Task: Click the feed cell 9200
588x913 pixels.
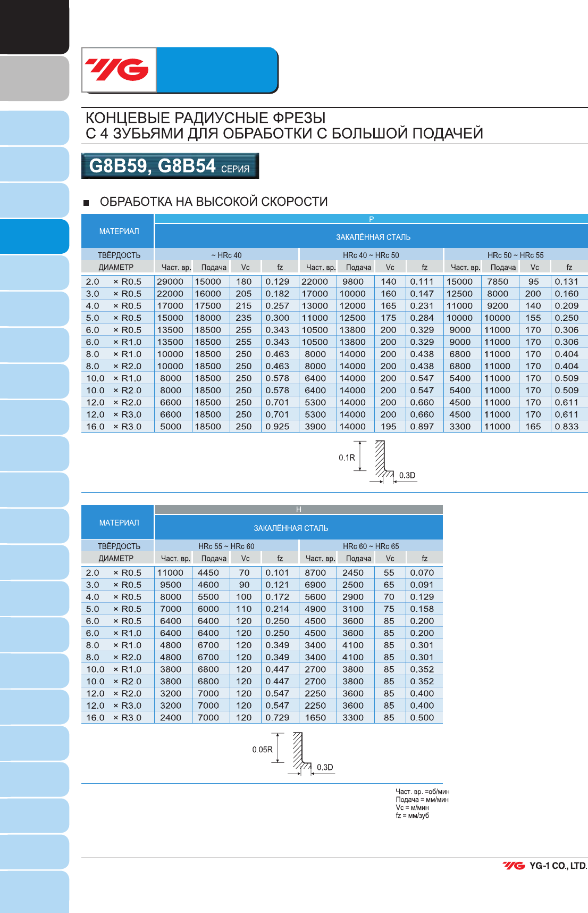Action: [498, 306]
